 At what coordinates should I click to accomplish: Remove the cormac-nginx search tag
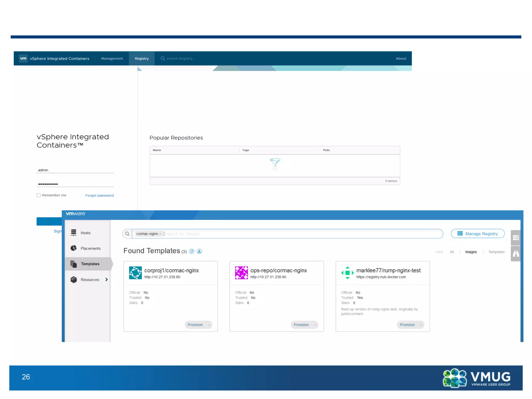click(x=161, y=234)
